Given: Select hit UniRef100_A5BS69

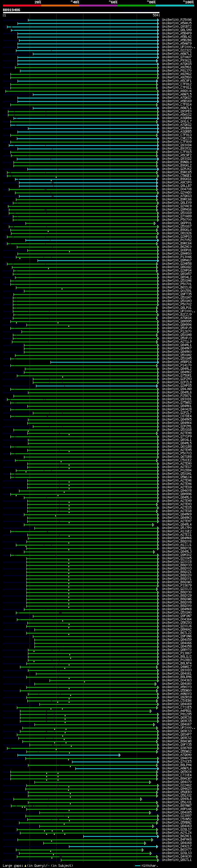Looking at the screenshot, I should [x=176, y=101].
